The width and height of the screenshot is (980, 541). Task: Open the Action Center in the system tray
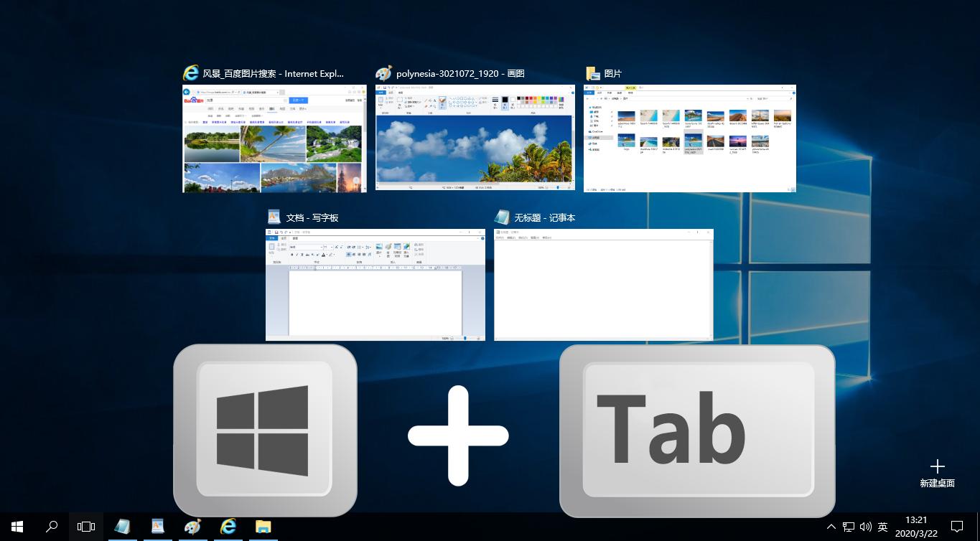[x=958, y=526]
